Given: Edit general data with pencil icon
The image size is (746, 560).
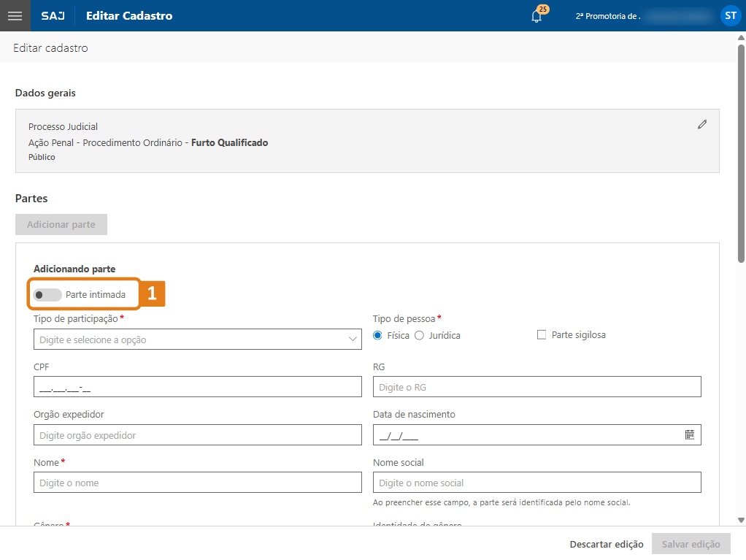Looking at the screenshot, I should (702, 125).
